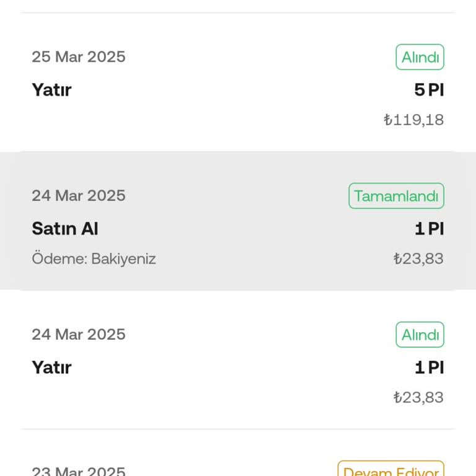Click the Alındı badge on 25 Mar deposit
Viewport: 476px width, 476px height.
(420, 57)
